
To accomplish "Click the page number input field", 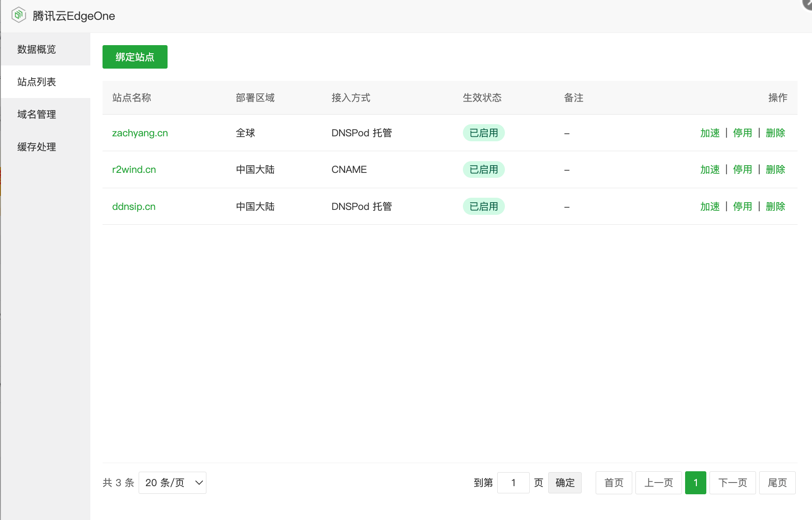I will tap(513, 483).
